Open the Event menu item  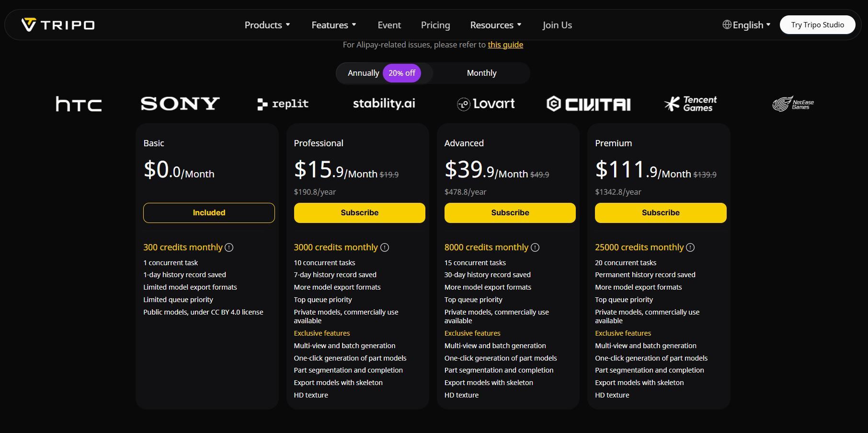tap(389, 25)
